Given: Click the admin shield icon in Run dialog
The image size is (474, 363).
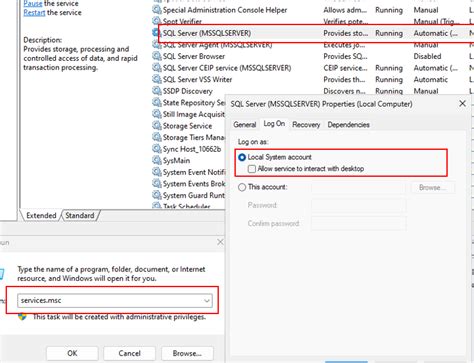Looking at the screenshot, I should 22,316.
